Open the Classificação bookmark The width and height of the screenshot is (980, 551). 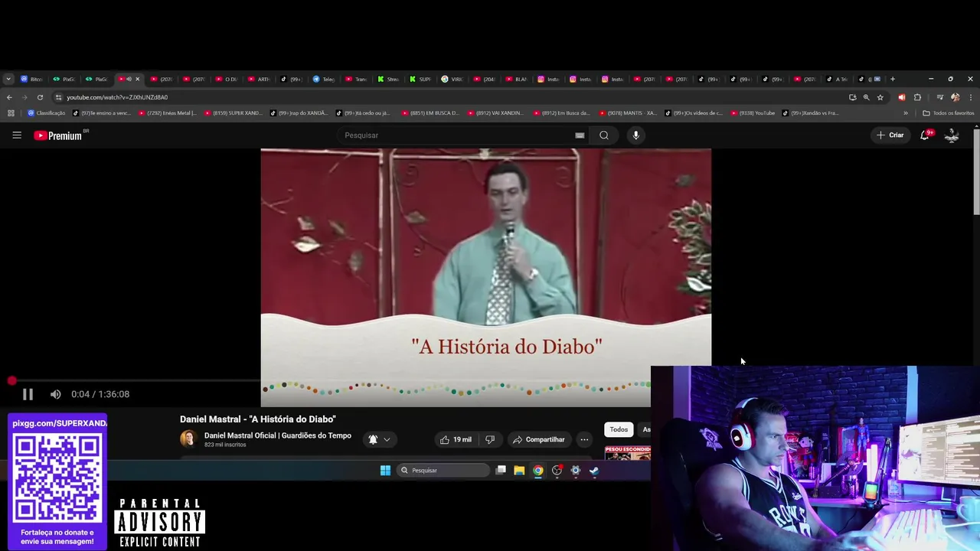(x=47, y=113)
